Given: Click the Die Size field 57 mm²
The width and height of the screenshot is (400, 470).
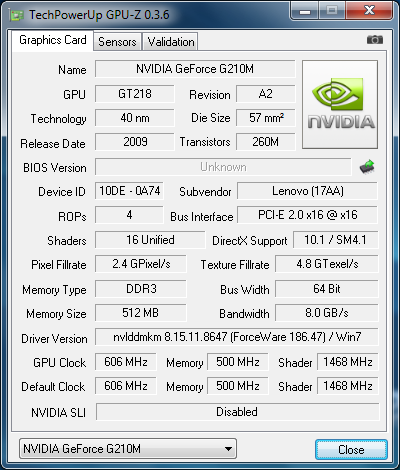Looking at the screenshot, I should point(266,118).
